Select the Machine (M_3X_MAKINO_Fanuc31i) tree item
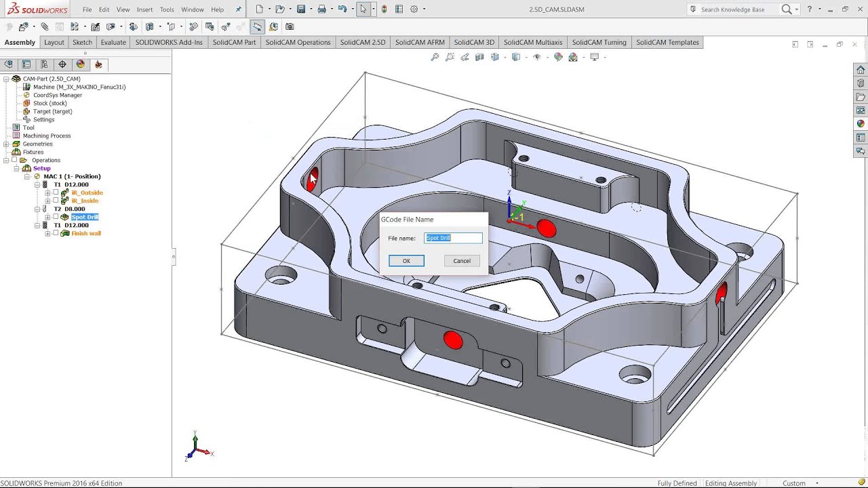 click(x=79, y=87)
